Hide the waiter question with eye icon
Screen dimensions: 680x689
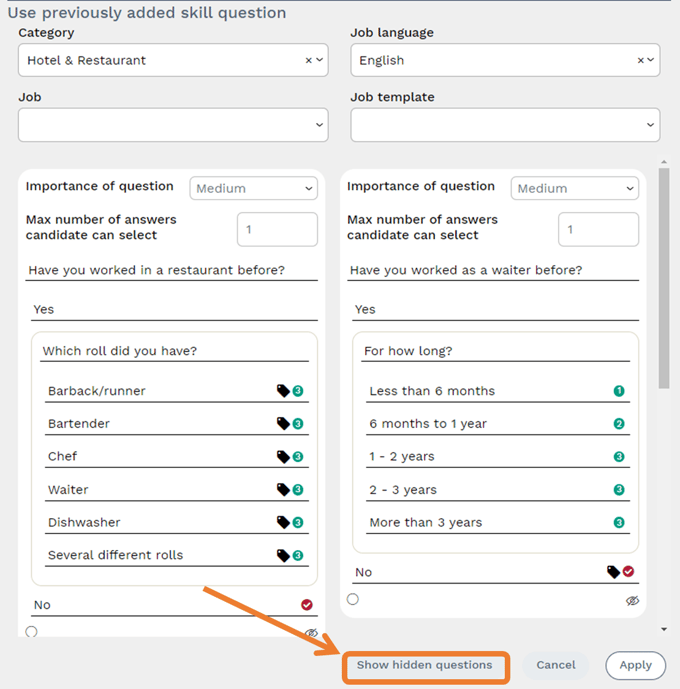coord(632,601)
